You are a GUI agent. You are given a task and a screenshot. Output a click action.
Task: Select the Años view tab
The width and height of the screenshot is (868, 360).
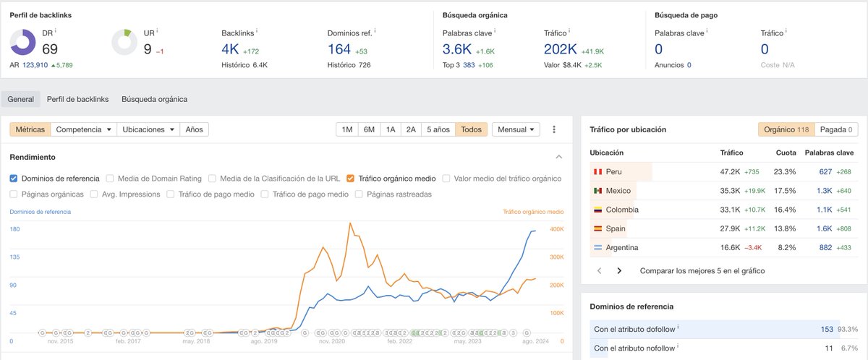[x=194, y=129]
